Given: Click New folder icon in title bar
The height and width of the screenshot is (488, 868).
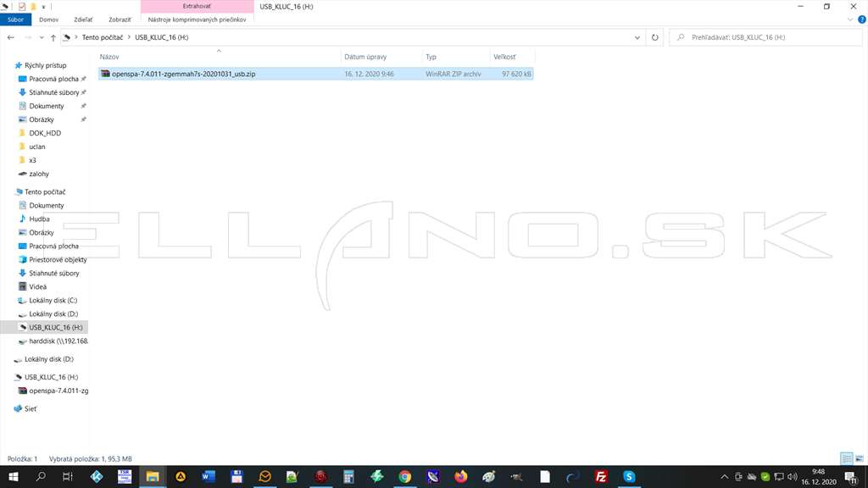Looking at the screenshot, I should [x=33, y=7].
